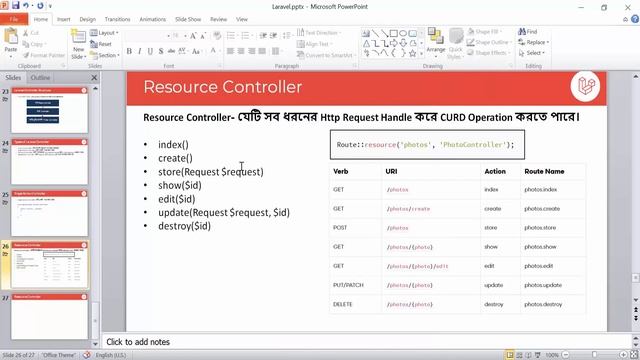This screenshot has width=640, height=360.
Task: Switch to the Design ribbon tab
Action: click(x=87, y=19)
